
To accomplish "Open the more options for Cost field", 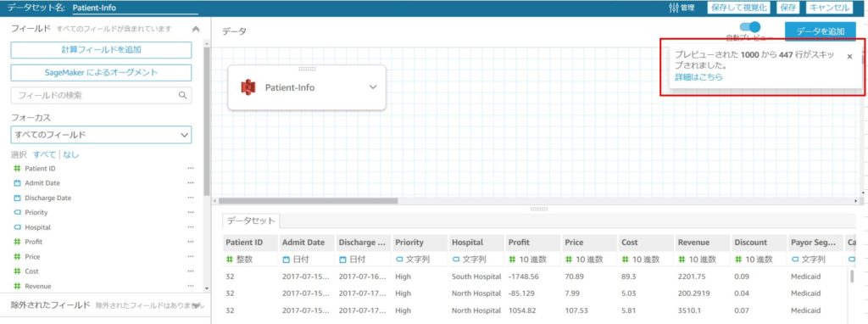I will 191,271.
